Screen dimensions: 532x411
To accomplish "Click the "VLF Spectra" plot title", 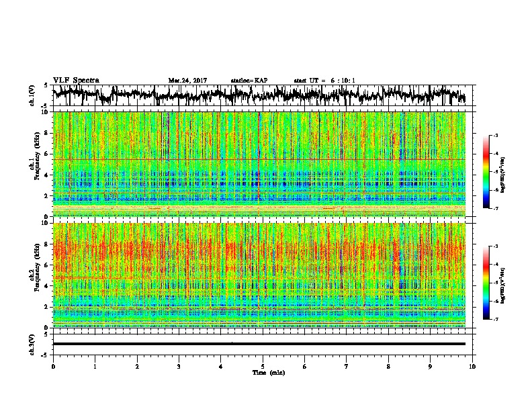I will (x=76, y=80).
